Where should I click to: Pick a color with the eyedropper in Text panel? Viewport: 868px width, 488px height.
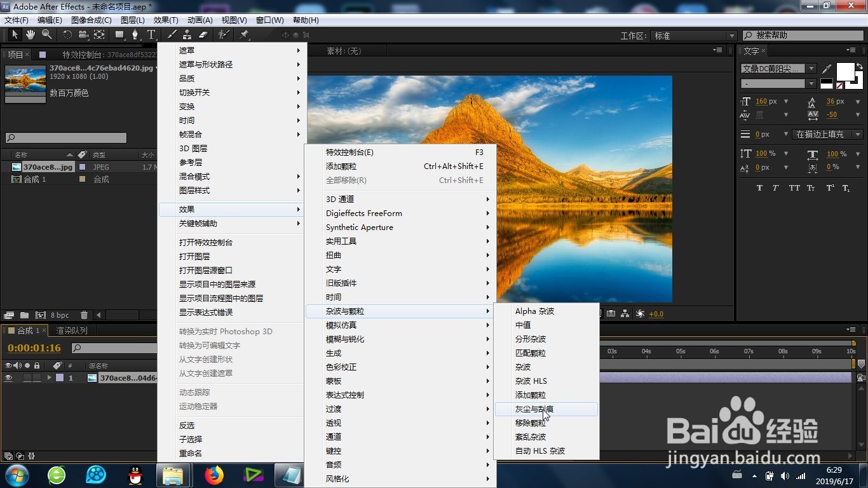(x=827, y=69)
